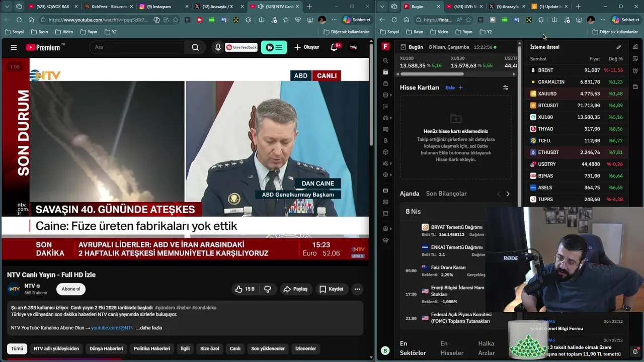This screenshot has height=362, width=644.
Task: Click the Paylaş share button
Action: [295, 289]
